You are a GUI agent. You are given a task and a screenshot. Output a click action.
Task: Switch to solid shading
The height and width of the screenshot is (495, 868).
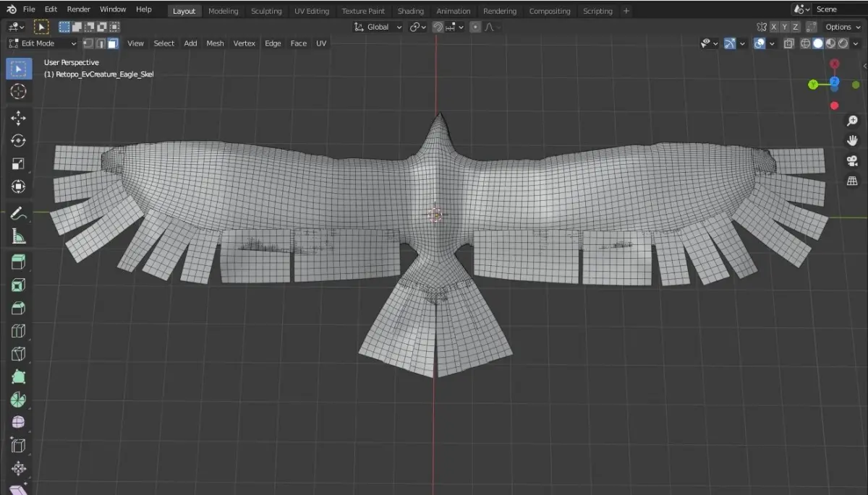(818, 43)
